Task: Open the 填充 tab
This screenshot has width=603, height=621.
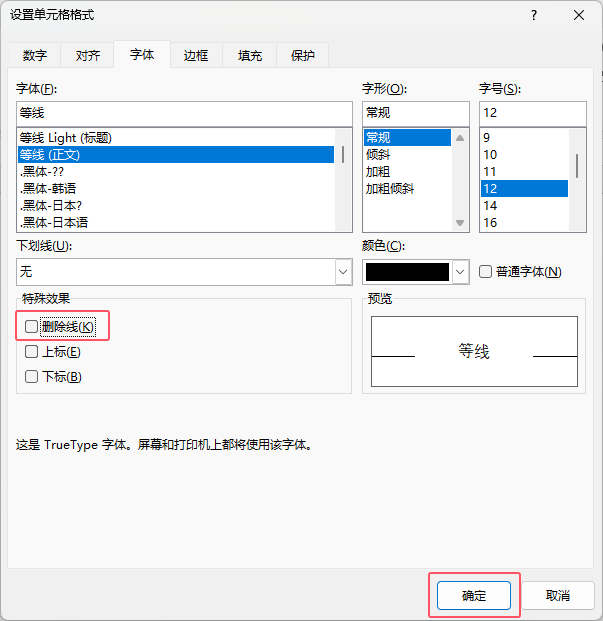Action: point(250,55)
